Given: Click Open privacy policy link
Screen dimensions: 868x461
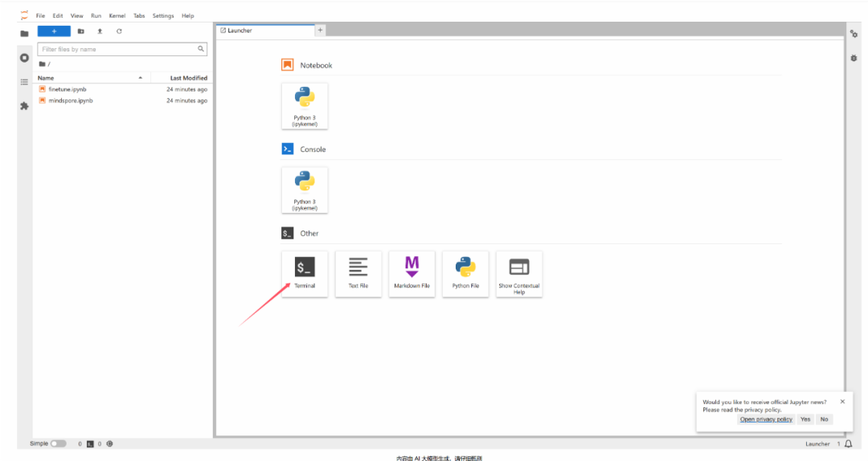Looking at the screenshot, I should [x=766, y=419].
